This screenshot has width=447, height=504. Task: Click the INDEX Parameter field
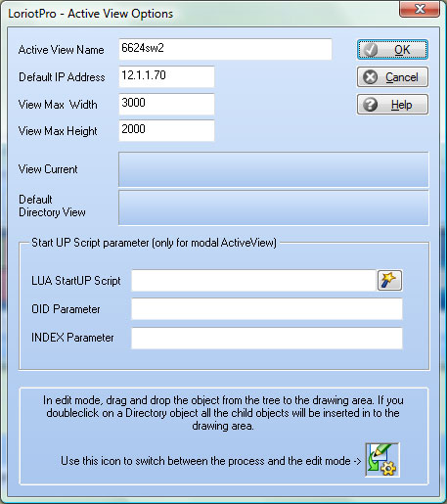tap(267, 339)
